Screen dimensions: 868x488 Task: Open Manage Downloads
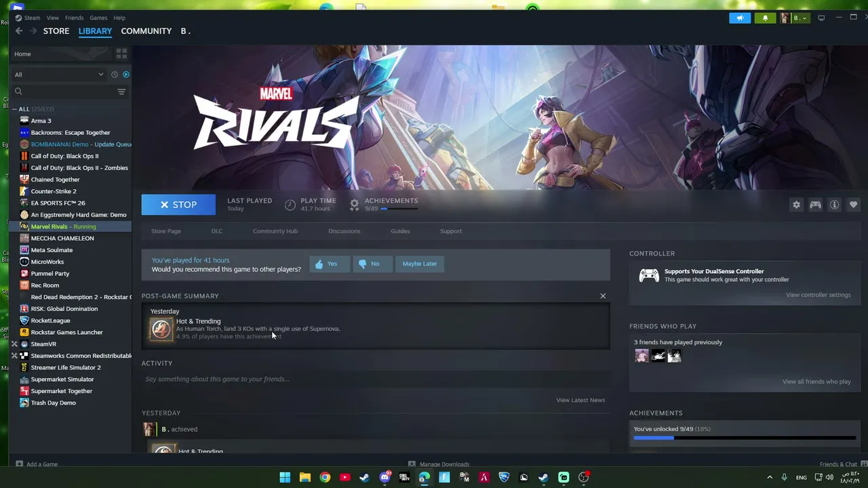point(439,464)
